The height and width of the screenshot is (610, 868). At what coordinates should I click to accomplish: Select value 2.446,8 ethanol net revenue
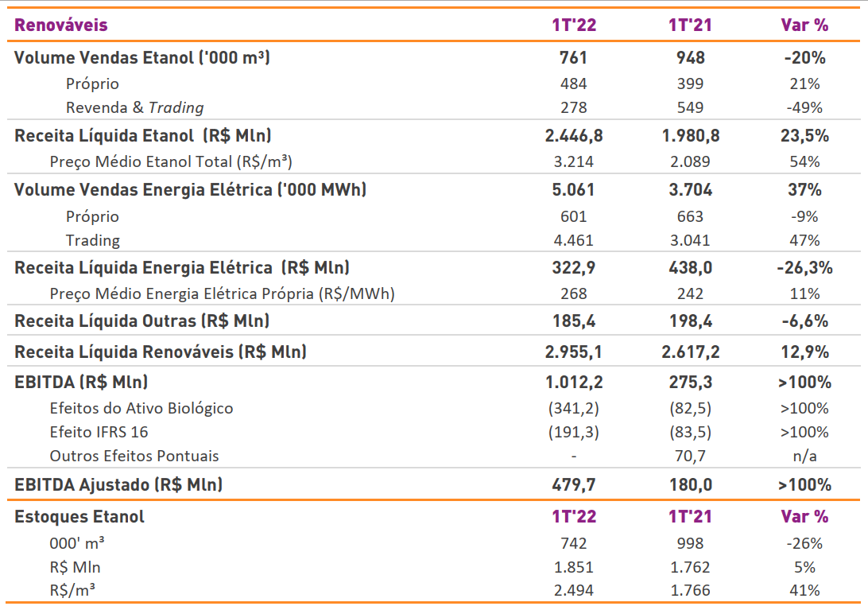coord(574,136)
